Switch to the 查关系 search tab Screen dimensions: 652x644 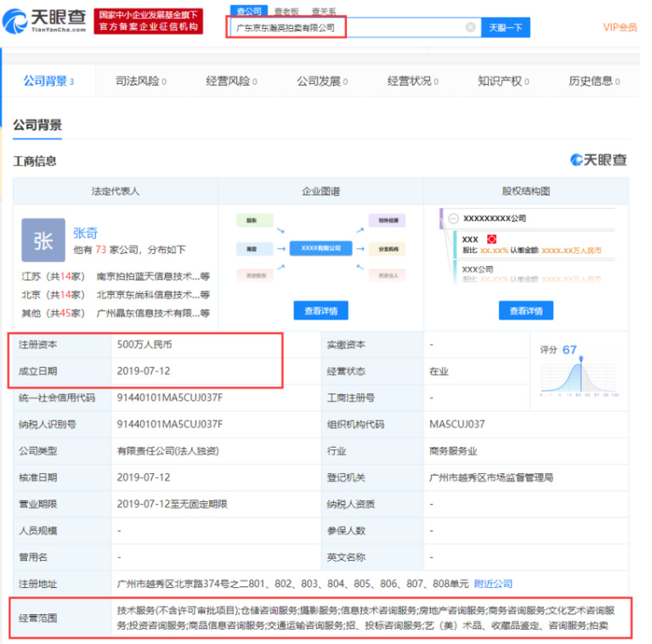click(323, 11)
